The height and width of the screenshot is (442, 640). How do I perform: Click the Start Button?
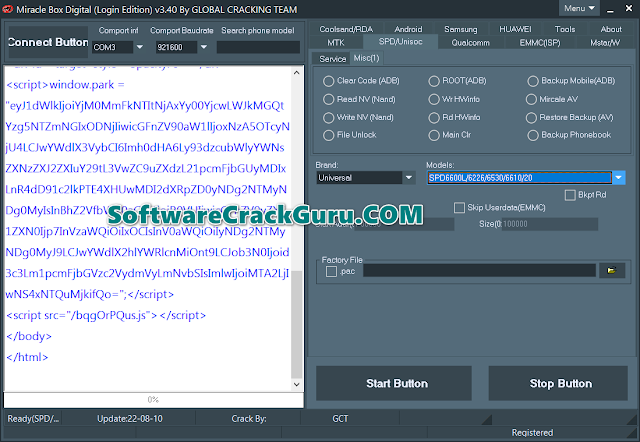click(394, 383)
